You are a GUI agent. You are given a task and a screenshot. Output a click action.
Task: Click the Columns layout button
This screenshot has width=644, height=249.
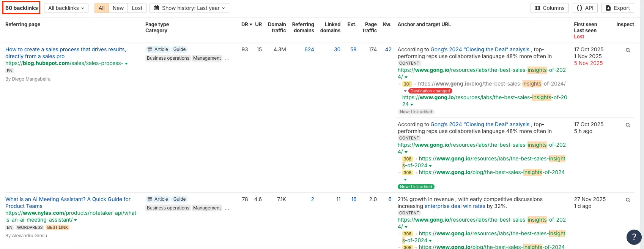(x=549, y=8)
